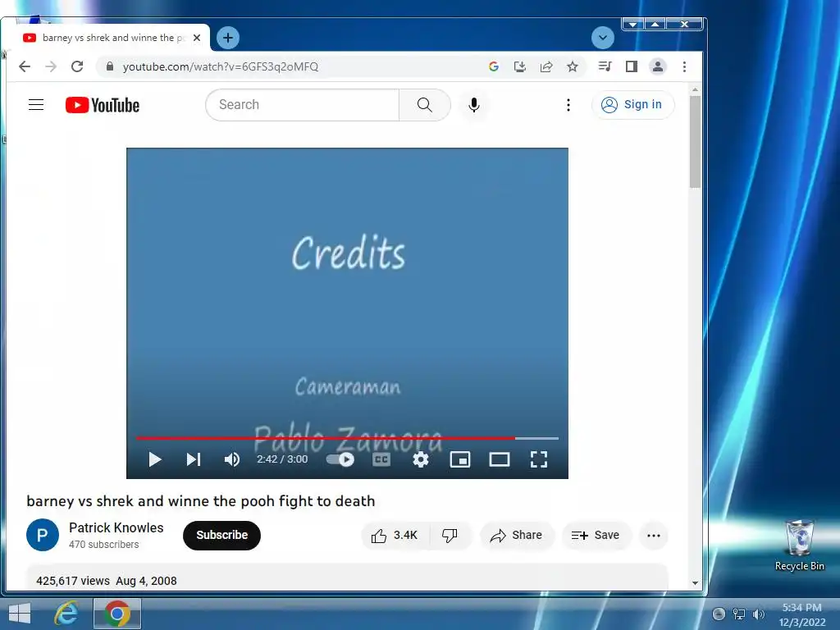Open the search tabs dropdown chevron
This screenshot has width=840, height=630.
point(603,38)
